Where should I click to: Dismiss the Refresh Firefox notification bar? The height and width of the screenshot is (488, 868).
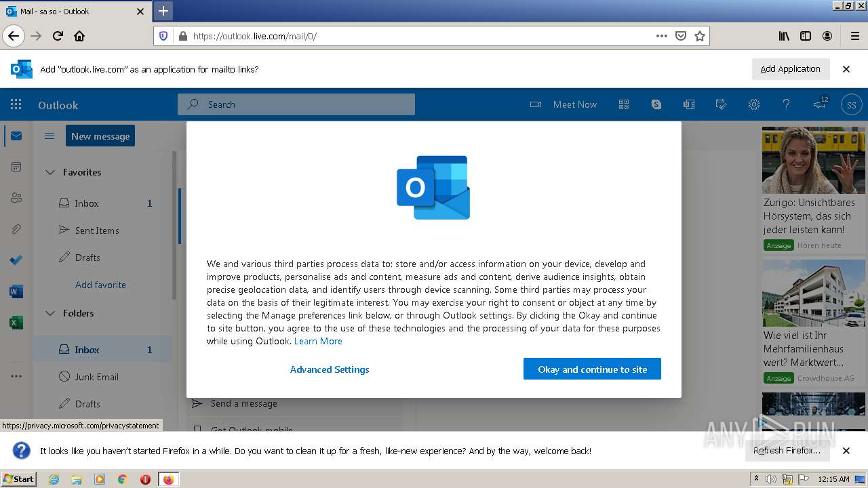pos(846,451)
